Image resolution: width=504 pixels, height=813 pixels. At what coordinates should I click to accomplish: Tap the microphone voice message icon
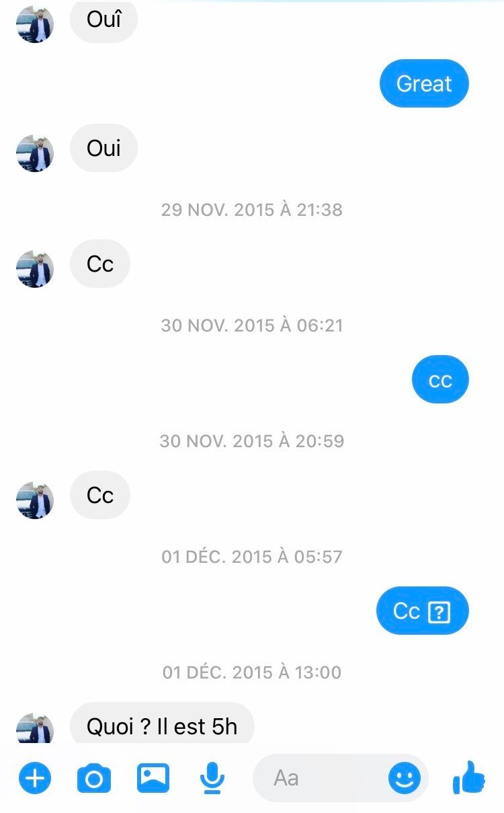(212, 779)
